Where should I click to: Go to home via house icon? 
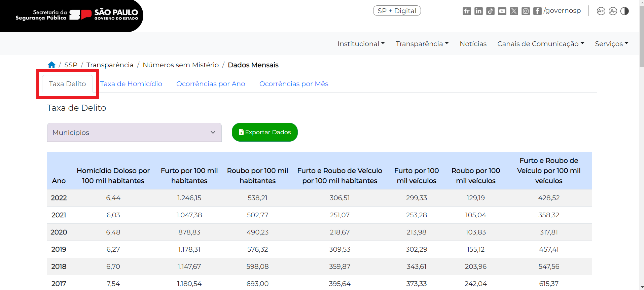tap(51, 65)
